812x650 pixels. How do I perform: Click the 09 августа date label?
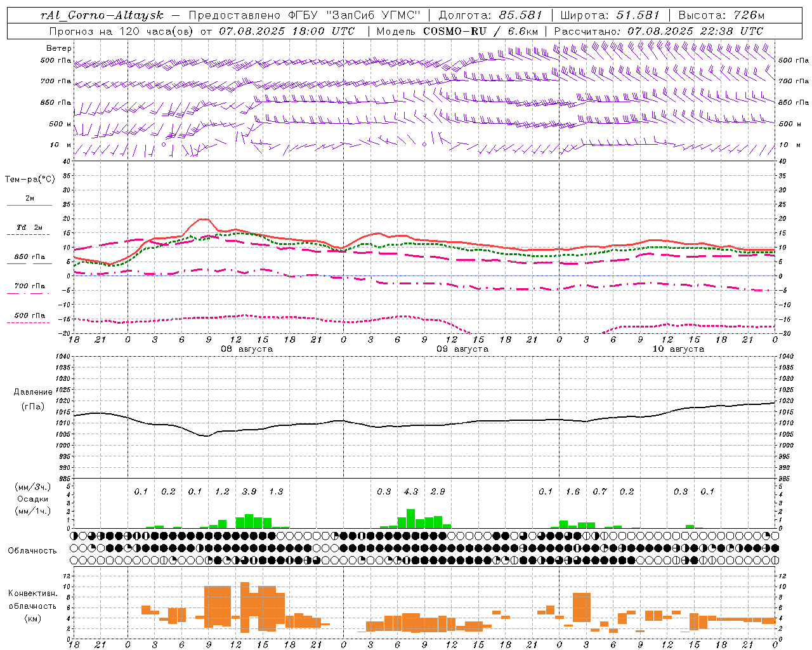tap(462, 349)
